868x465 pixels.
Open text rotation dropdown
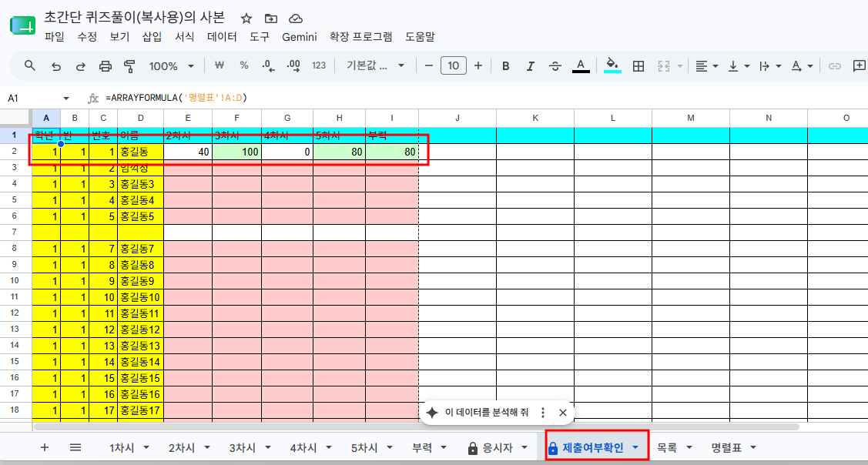802,66
